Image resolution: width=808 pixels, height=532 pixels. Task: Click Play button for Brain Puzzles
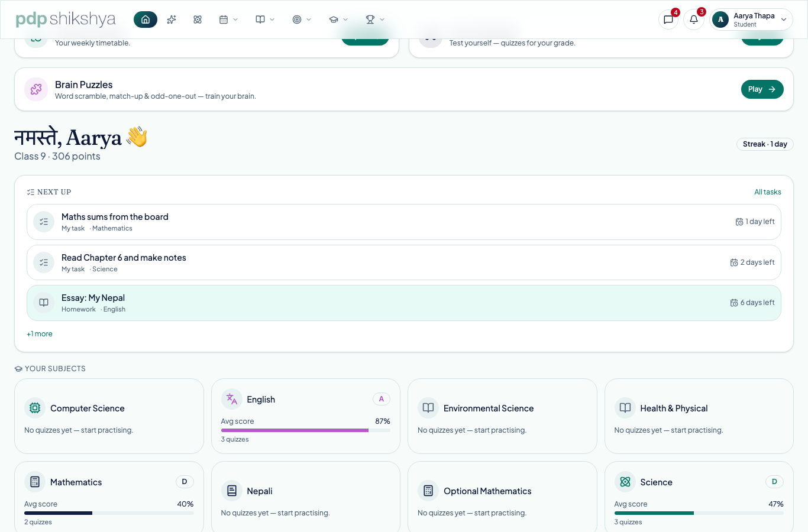[x=762, y=89]
